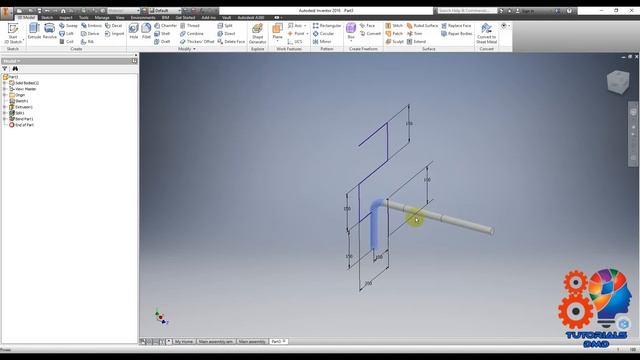
Task: Select the Rib tool
Action: [x=87, y=42]
